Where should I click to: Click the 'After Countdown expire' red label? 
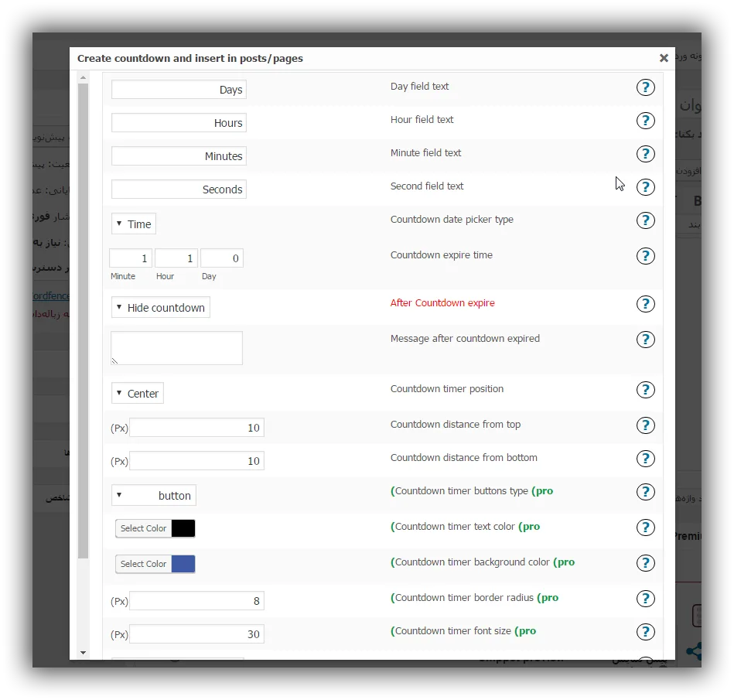[442, 303]
